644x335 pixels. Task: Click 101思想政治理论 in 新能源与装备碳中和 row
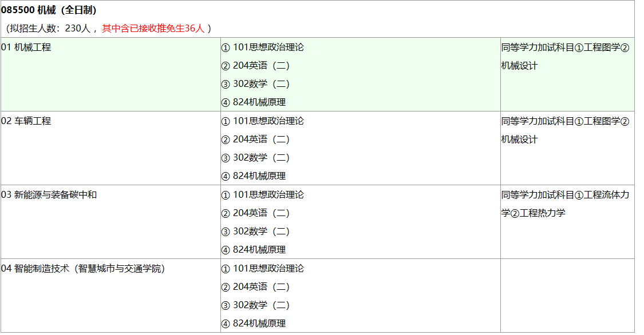(262, 195)
